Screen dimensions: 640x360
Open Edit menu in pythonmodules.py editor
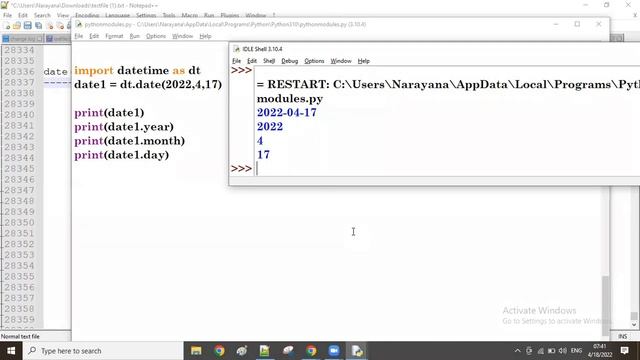pos(94,36)
